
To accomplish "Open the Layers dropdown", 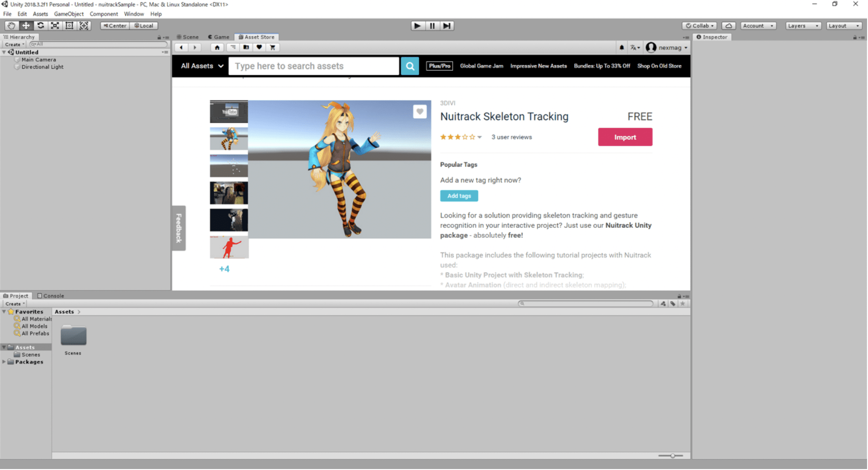I will pyautogui.click(x=803, y=26).
